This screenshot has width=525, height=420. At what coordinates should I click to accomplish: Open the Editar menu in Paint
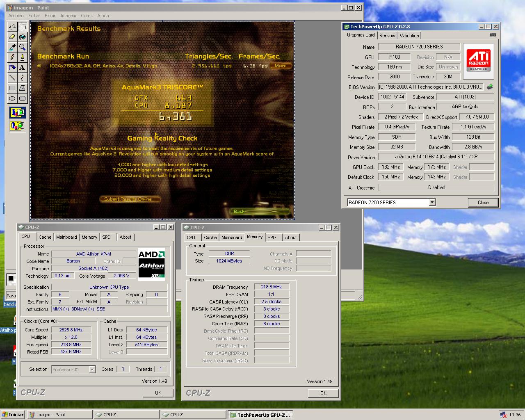point(34,16)
